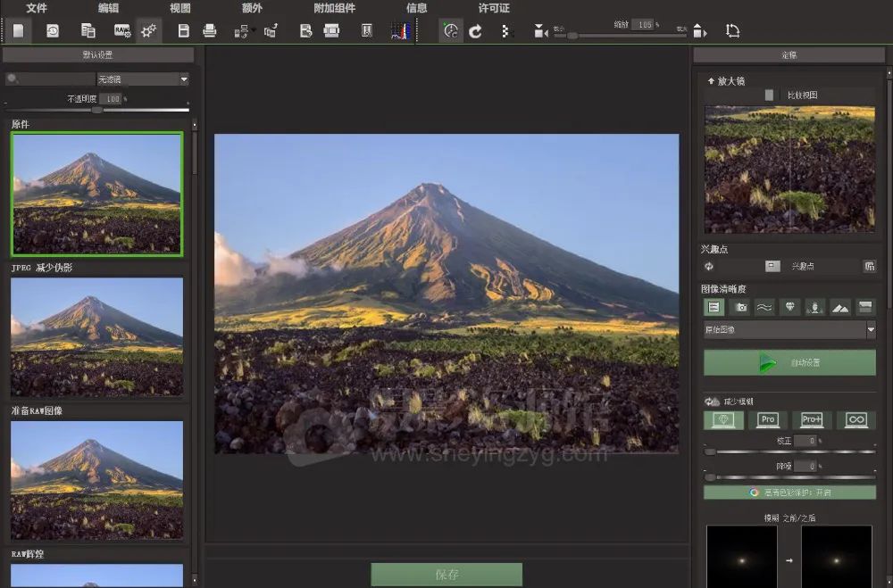Select the Pro+ blur reduction mode
893x588 pixels.
click(812, 419)
